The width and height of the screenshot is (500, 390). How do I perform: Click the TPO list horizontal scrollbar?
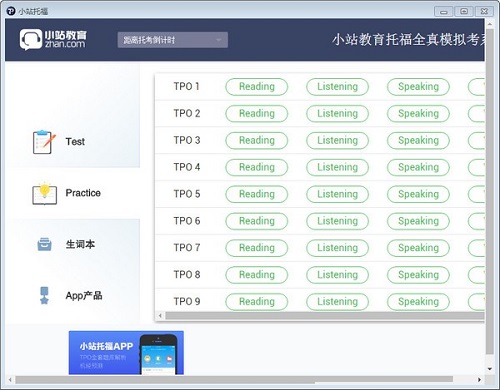325,316
